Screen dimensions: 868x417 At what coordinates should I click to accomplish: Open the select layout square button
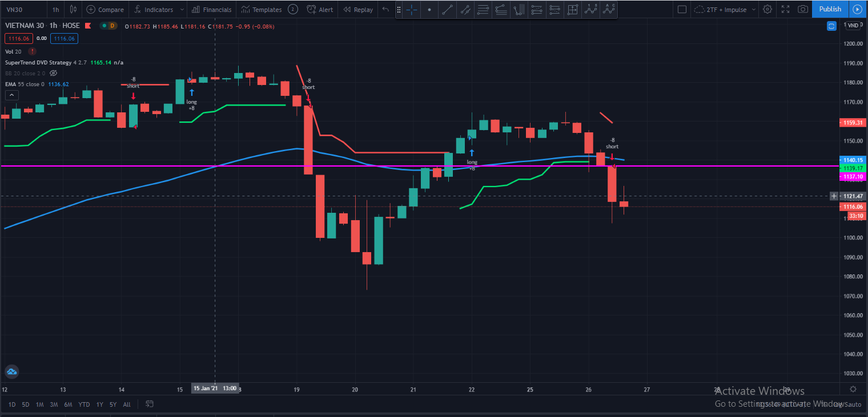pos(681,9)
